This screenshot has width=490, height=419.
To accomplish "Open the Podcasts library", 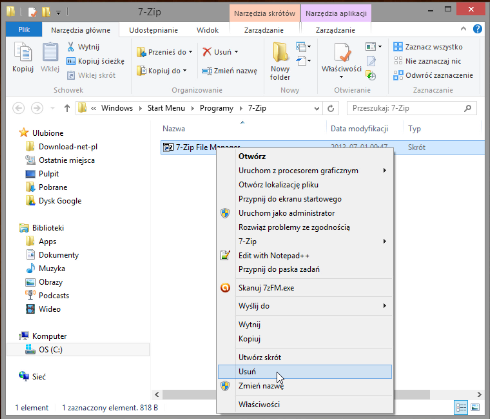I will (48, 295).
